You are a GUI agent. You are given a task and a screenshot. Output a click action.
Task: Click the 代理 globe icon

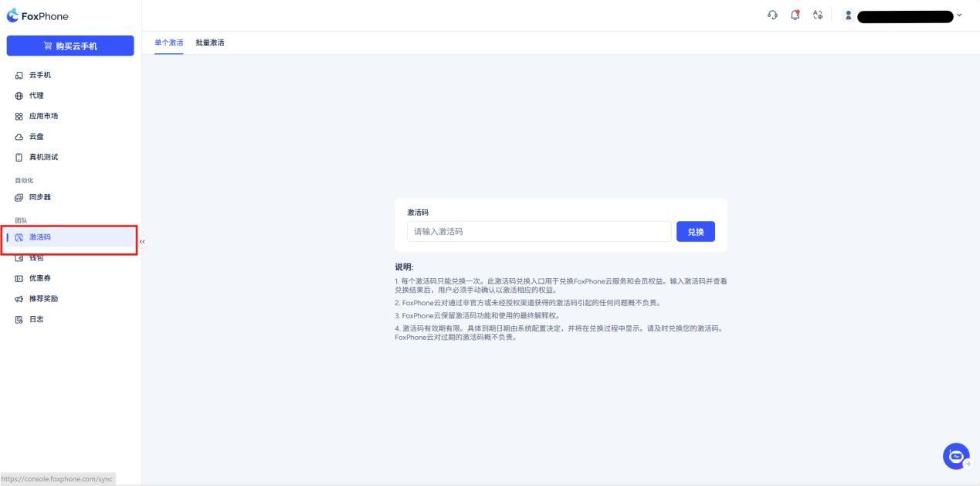click(19, 96)
